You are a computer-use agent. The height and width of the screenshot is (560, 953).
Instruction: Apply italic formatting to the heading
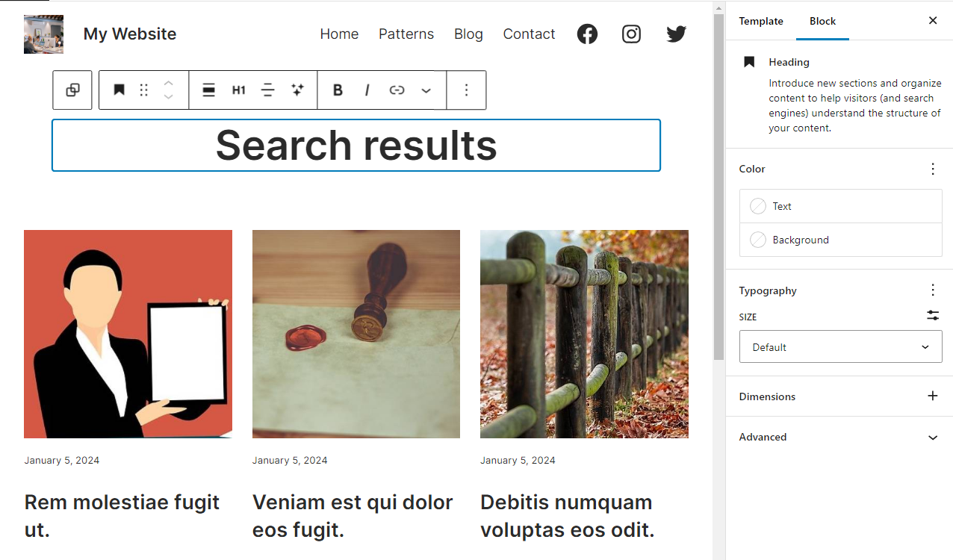(367, 90)
